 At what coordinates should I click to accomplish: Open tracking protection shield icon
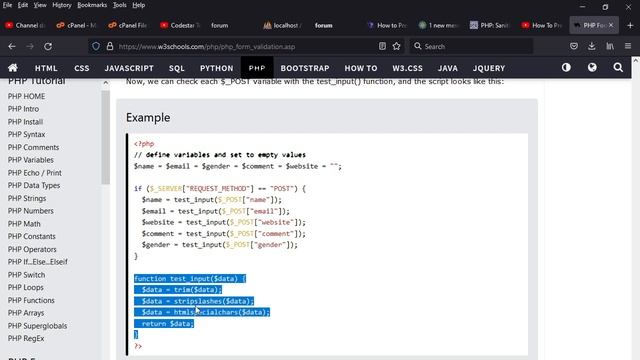coord(96,47)
